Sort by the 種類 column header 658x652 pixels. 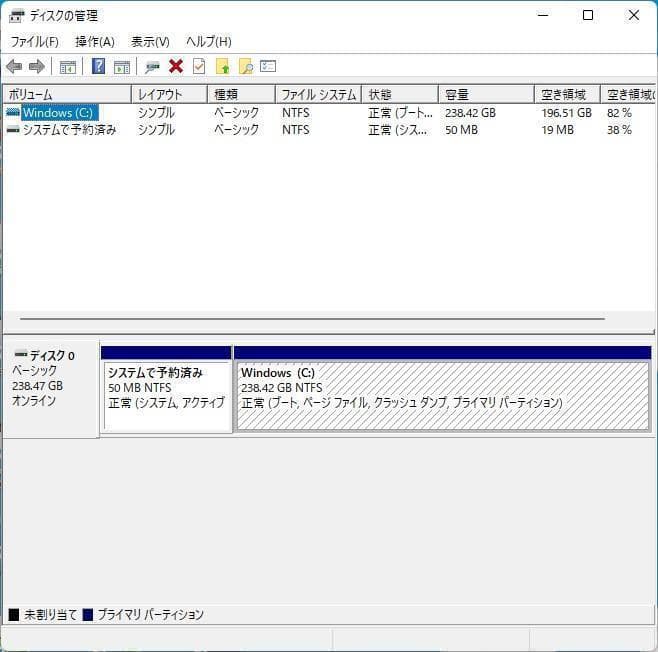241,94
